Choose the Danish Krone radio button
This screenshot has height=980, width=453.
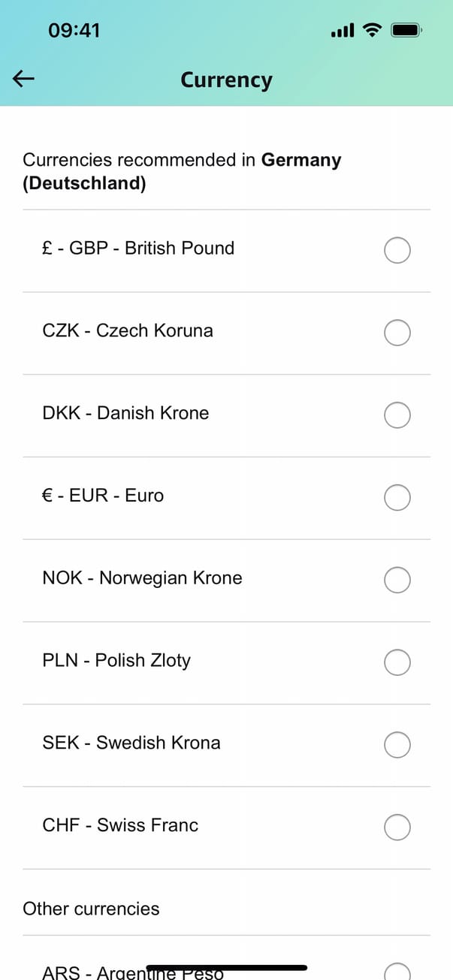pyautogui.click(x=397, y=415)
